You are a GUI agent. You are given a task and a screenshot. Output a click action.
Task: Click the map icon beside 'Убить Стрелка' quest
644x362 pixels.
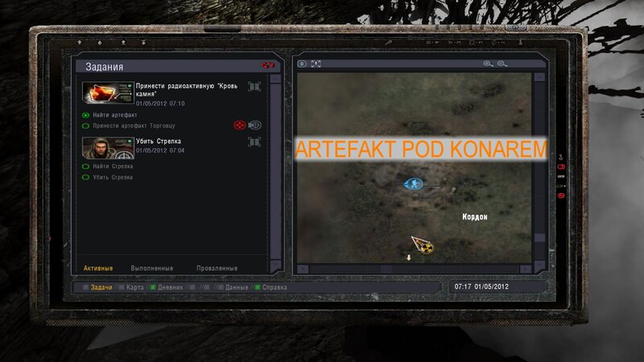(x=254, y=142)
